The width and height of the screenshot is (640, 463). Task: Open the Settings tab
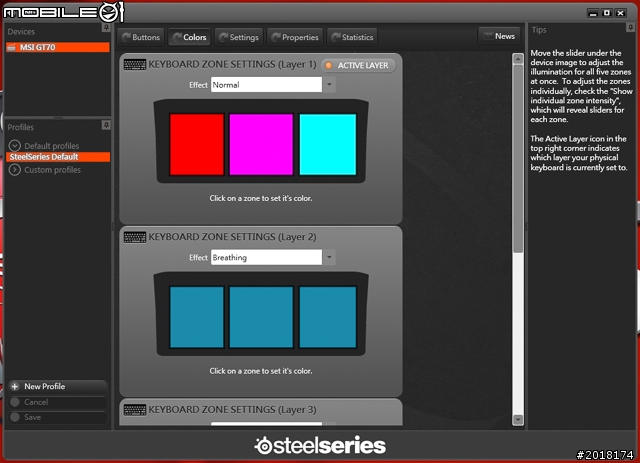239,37
